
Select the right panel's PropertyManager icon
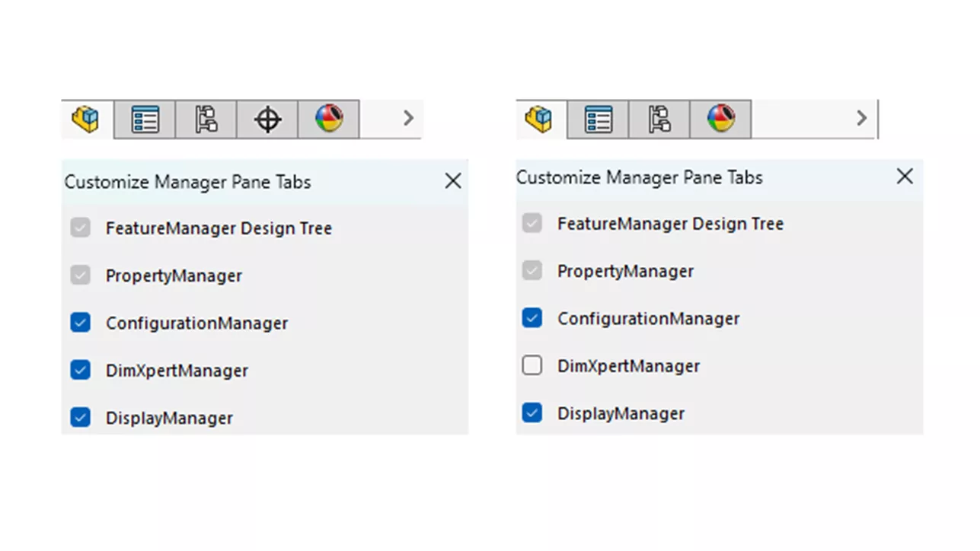click(x=599, y=119)
